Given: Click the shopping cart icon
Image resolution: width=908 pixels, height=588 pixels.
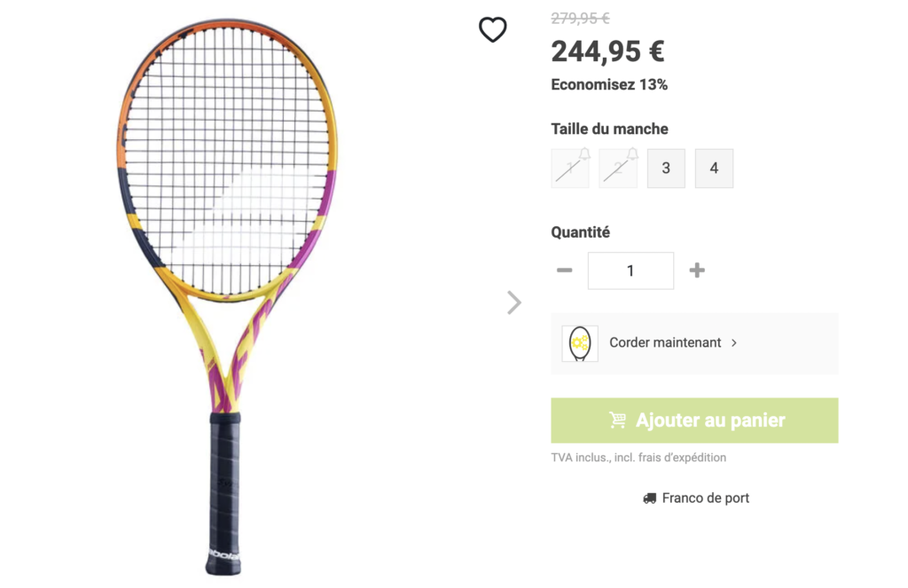Looking at the screenshot, I should [617, 420].
